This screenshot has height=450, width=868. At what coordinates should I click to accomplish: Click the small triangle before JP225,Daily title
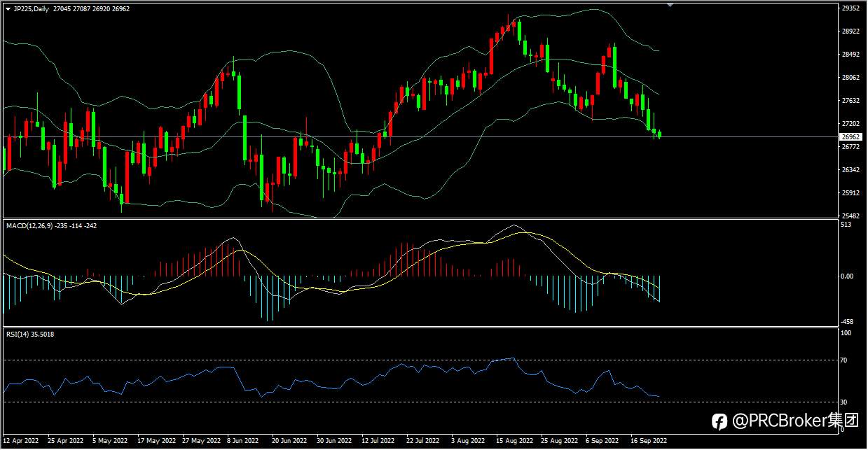tap(8, 8)
